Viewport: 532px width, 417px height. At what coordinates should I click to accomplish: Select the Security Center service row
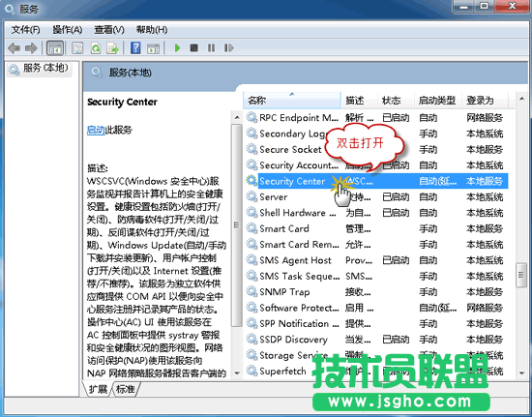pyautogui.click(x=376, y=181)
